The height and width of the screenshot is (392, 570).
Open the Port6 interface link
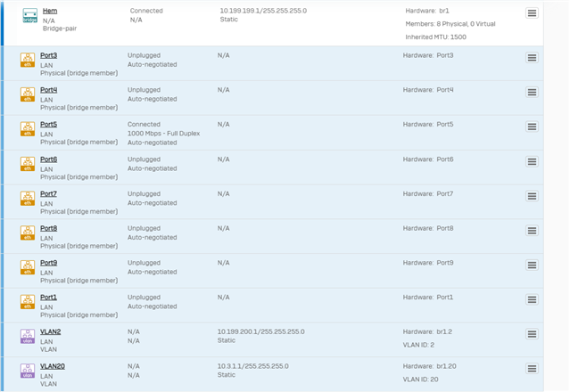point(48,159)
